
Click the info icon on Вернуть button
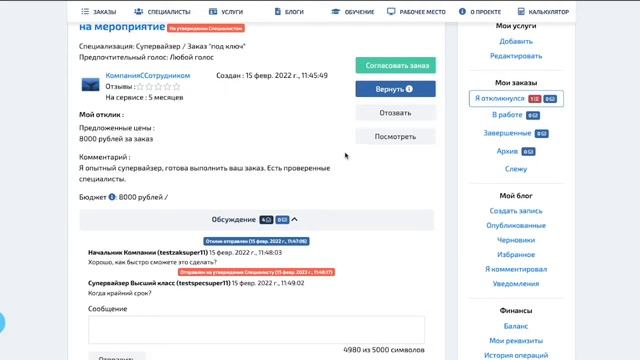pos(409,89)
